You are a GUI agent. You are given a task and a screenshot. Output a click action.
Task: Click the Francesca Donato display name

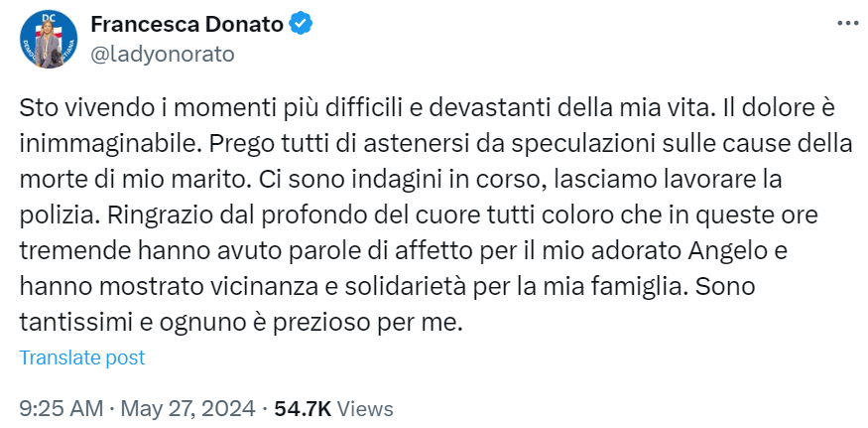[186, 25]
